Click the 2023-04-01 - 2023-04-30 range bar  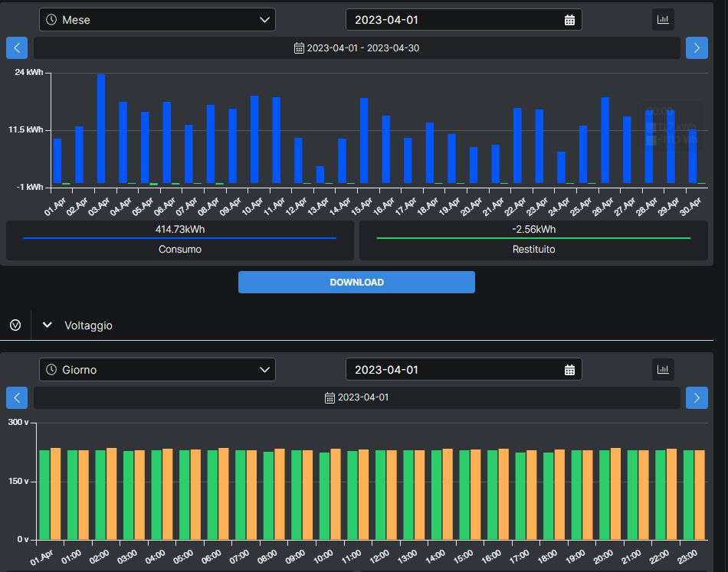(357, 48)
